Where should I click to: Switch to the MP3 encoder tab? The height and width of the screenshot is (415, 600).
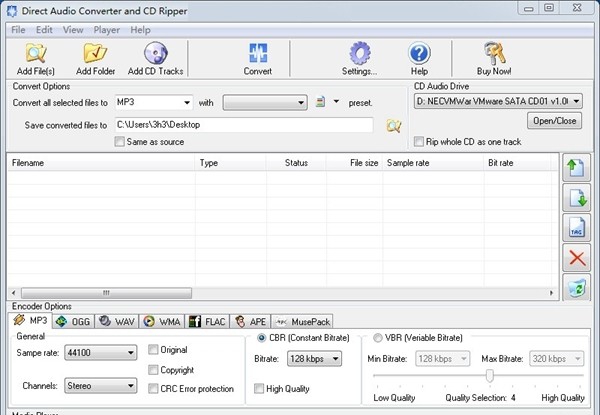[x=31, y=321]
